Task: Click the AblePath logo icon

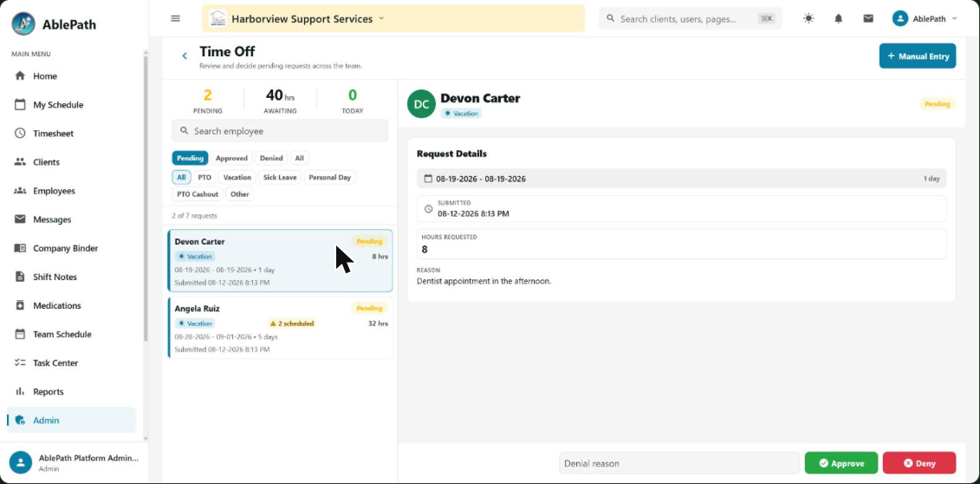Action: tap(23, 23)
